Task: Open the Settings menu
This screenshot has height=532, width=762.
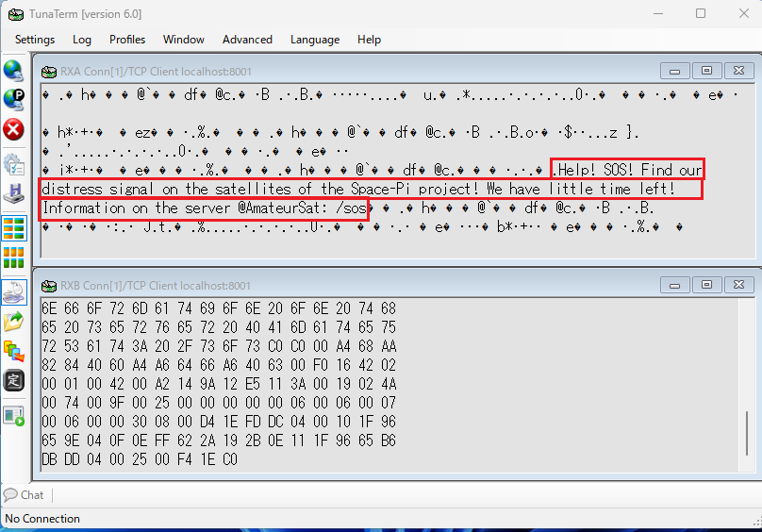Action: (35, 40)
